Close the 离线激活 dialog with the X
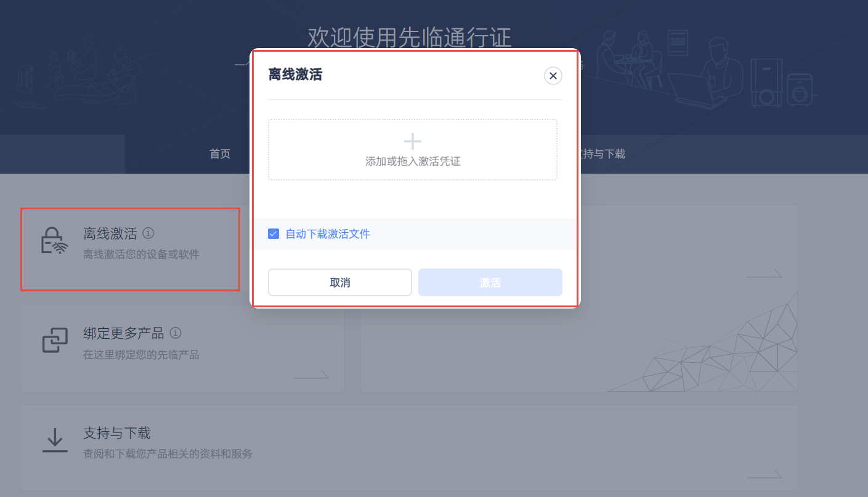Image resolution: width=868 pixels, height=497 pixels. (x=553, y=76)
